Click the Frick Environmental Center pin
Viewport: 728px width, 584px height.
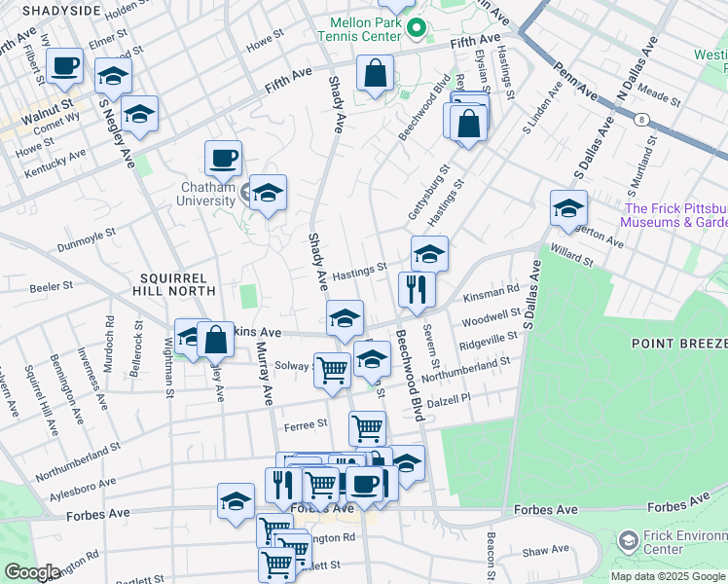629,540
